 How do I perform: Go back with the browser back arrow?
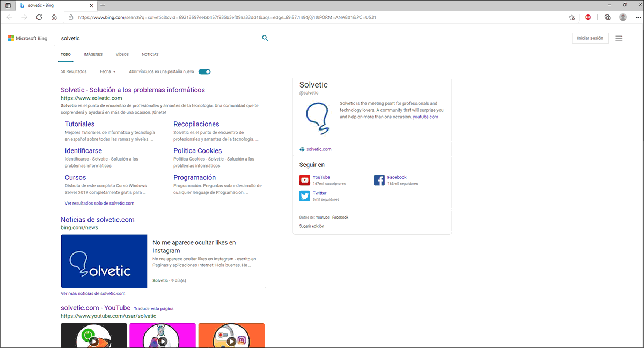click(10, 17)
